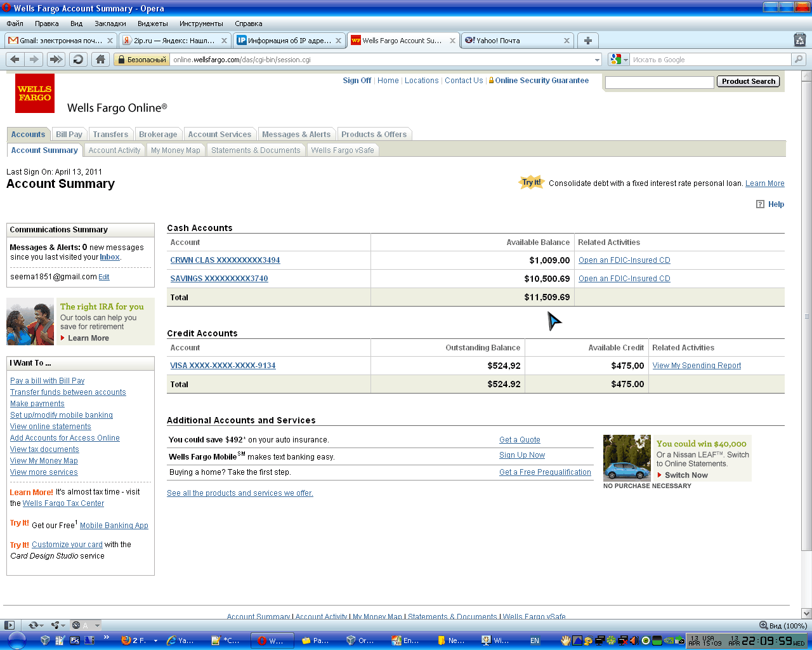Toggle the Opera panel button in status bar
Viewport: 812px width, 650px height.
click(9, 625)
